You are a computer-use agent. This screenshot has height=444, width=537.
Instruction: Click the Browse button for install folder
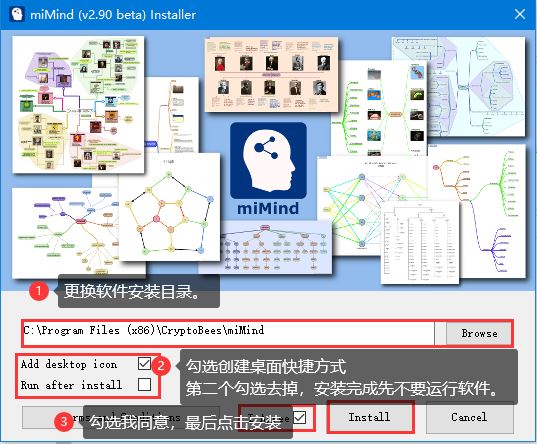(479, 333)
